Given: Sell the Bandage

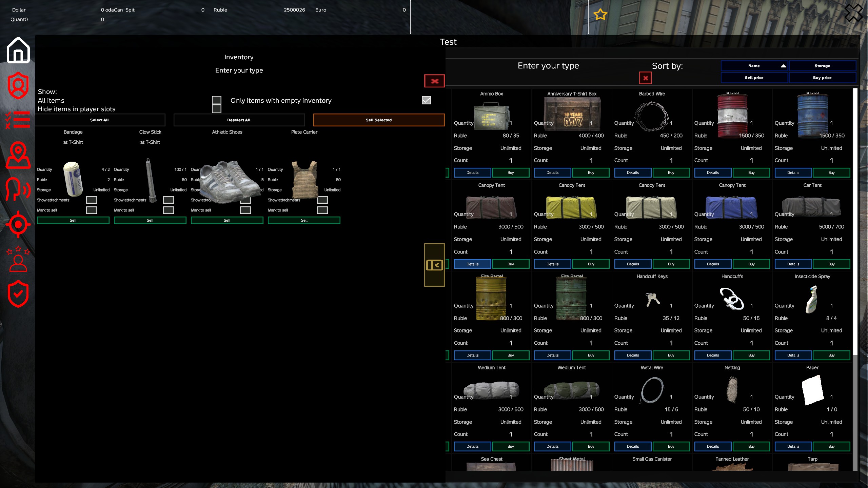Looking at the screenshot, I should 73,220.
